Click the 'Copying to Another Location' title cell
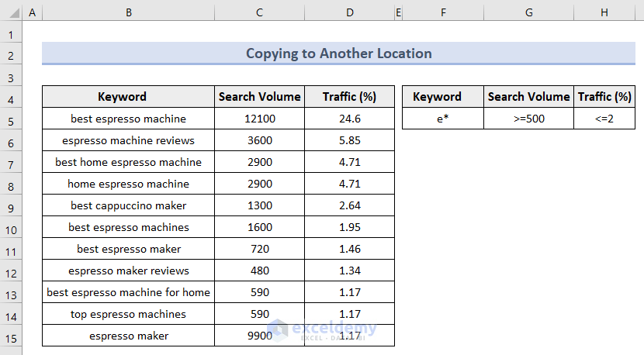644x355 pixels. 338,53
